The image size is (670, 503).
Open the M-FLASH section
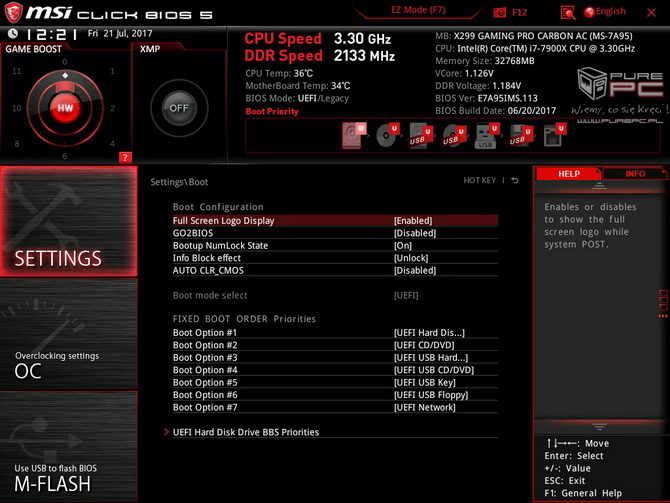[68, 447]
